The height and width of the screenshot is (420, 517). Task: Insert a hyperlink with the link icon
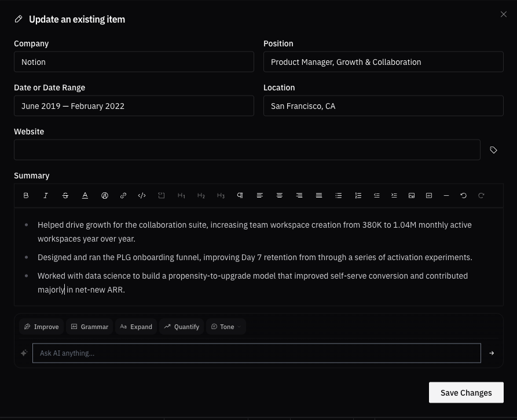coord(123,195)
